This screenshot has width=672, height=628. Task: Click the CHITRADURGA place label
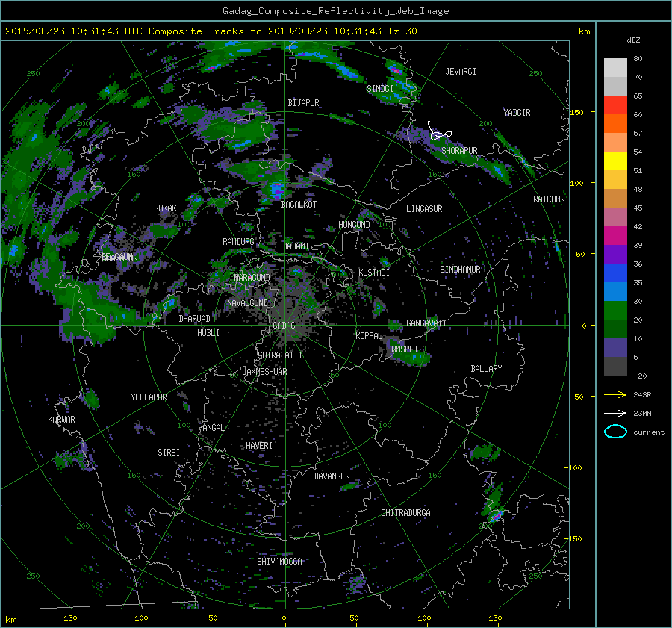406,513
